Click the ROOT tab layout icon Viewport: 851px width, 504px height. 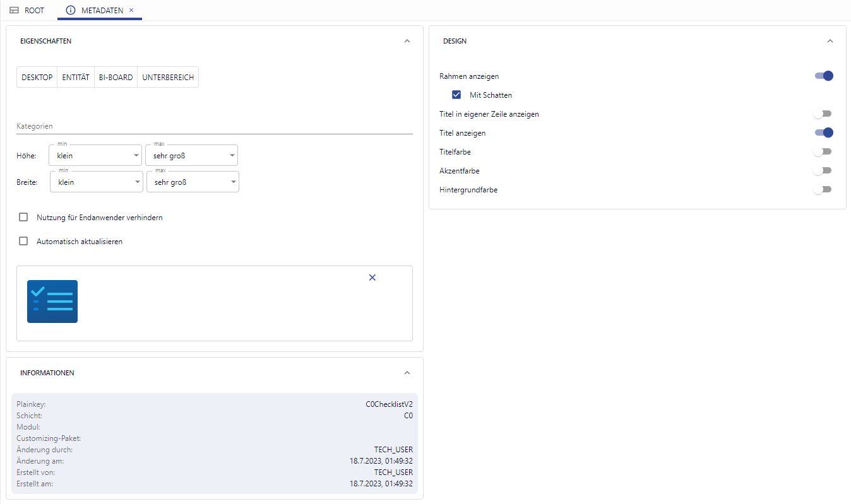point(14,10)
